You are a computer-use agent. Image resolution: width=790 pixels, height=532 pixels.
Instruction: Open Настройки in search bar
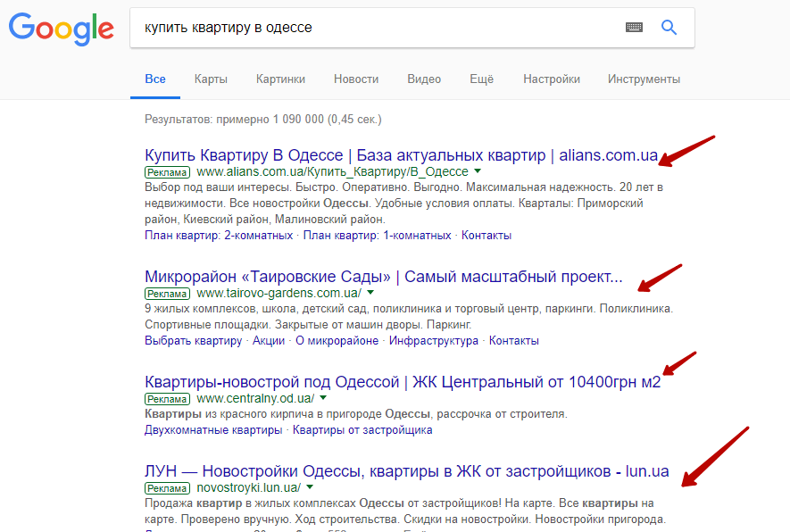[x=552, y=79]
